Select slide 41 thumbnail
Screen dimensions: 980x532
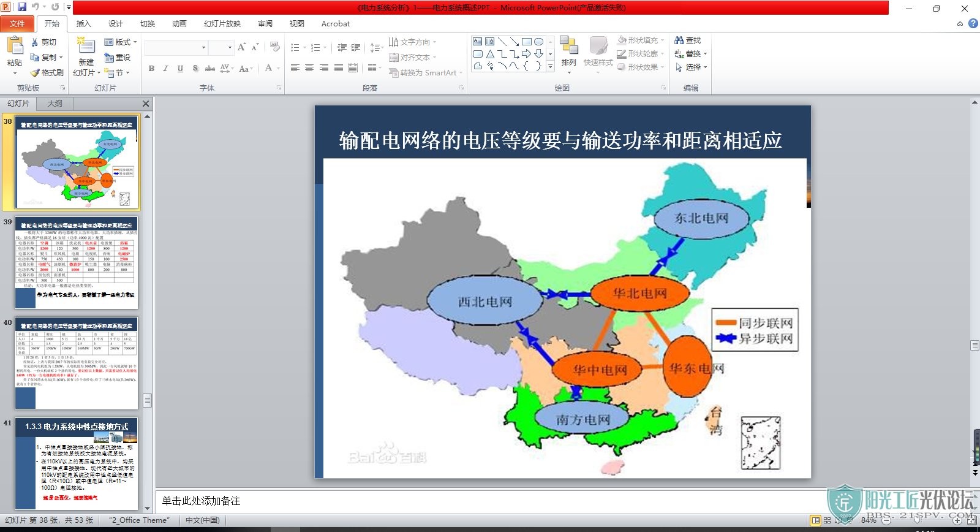(x=77, y=463)
